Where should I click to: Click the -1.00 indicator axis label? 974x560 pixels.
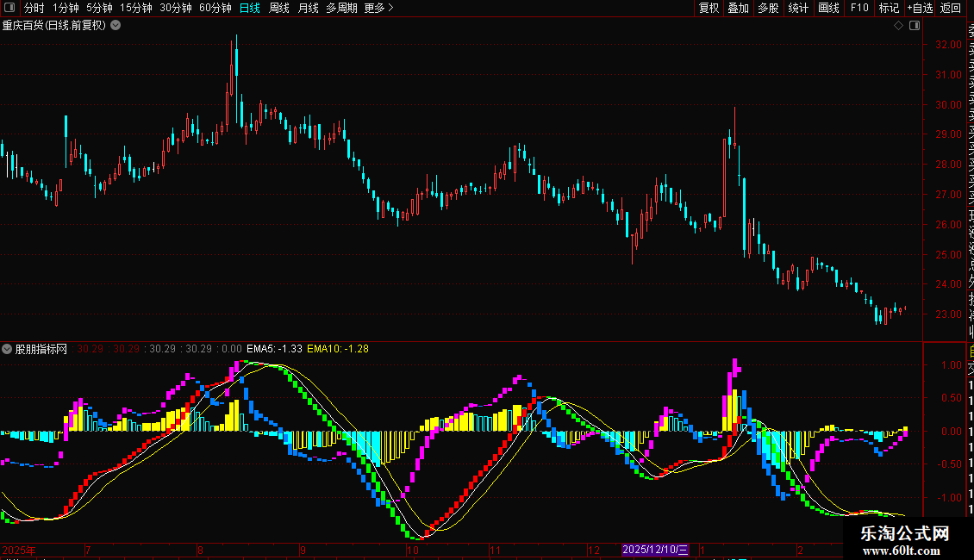(x=951, y=497)
